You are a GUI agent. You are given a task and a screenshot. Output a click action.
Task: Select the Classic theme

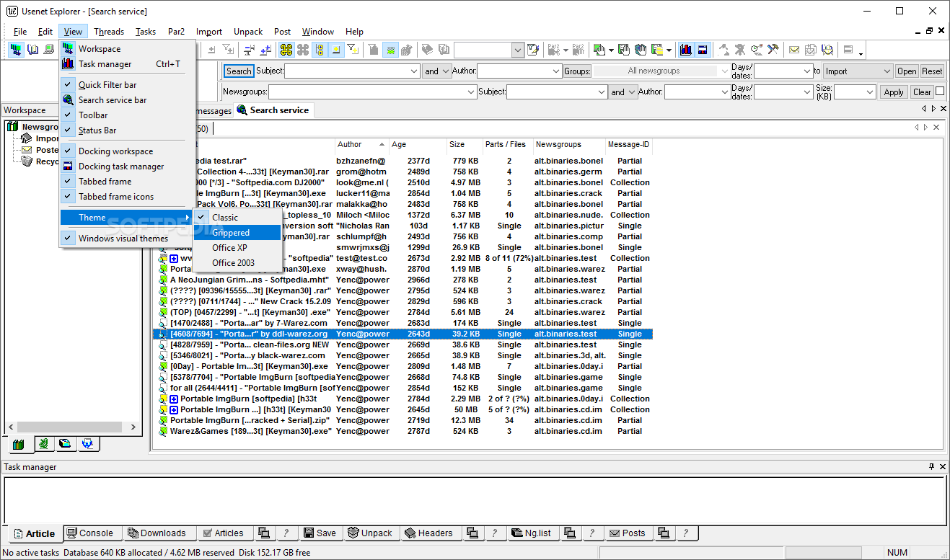point(237,218)
